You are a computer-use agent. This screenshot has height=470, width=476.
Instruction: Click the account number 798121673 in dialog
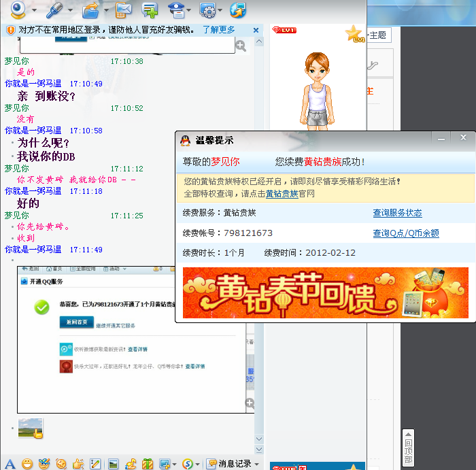[x=248, y=233]
